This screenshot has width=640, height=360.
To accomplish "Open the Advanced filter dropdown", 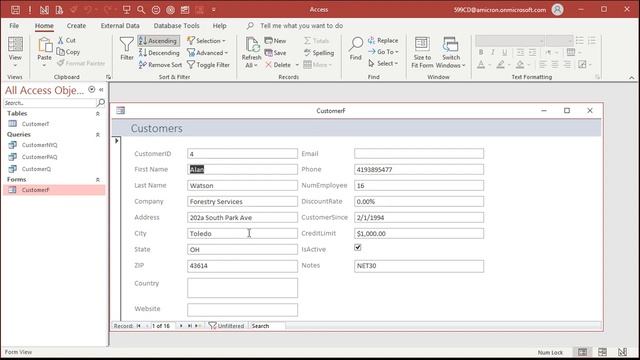I will (208, 53).
